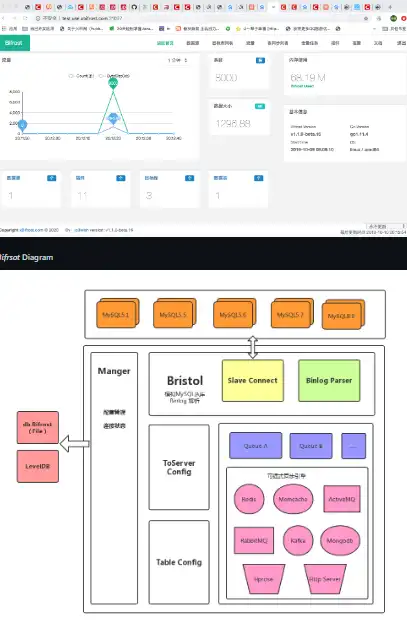Viewport: 407px width, 624px height.
Task: Click the arrow pointing at the db.Bifrost box
Action: click(75, 443)
